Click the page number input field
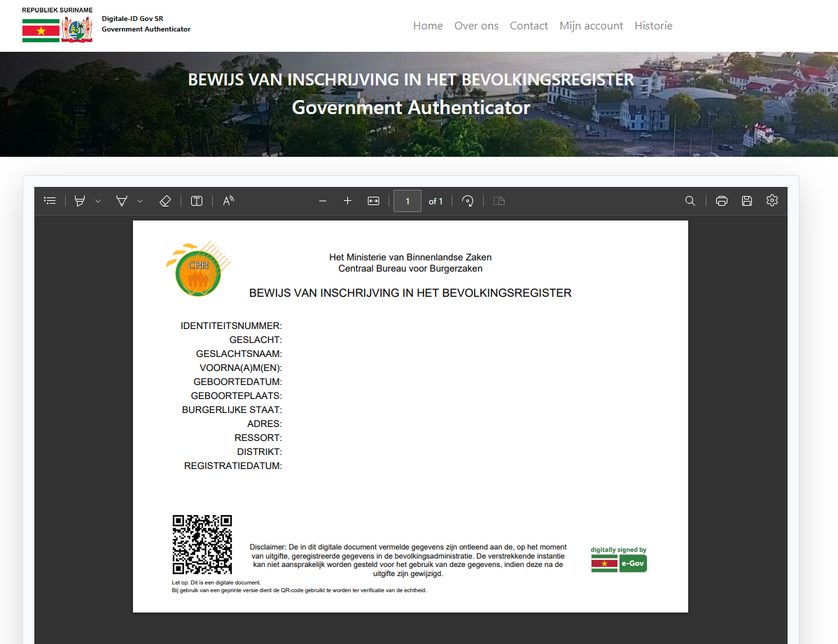This screenshot has width=838, height=644. [407, 201]
